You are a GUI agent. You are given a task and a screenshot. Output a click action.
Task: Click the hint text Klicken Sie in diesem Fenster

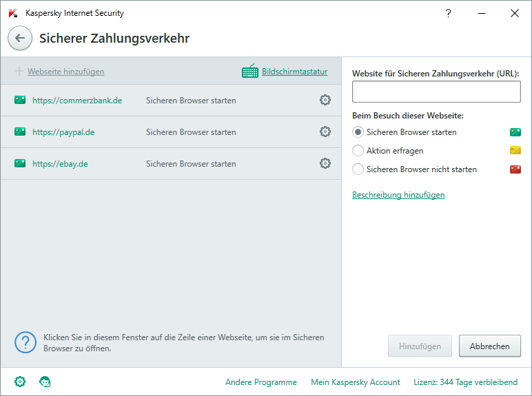(x=184, y=343)
